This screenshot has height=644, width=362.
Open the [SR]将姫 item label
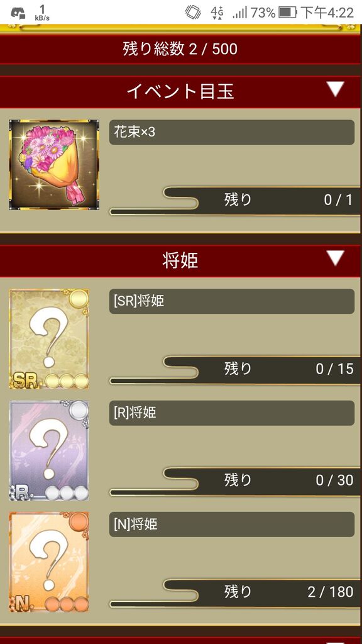tap(231, 301)
